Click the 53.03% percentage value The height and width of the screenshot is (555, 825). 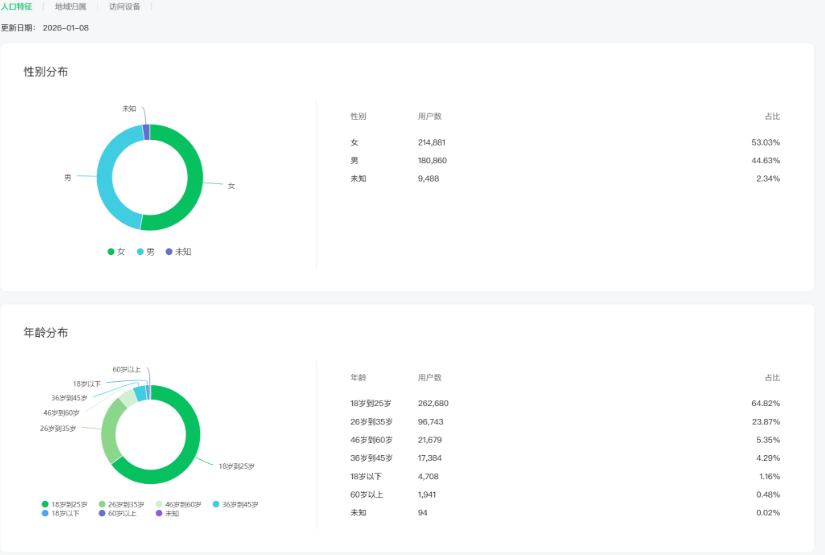coord(766,143)
